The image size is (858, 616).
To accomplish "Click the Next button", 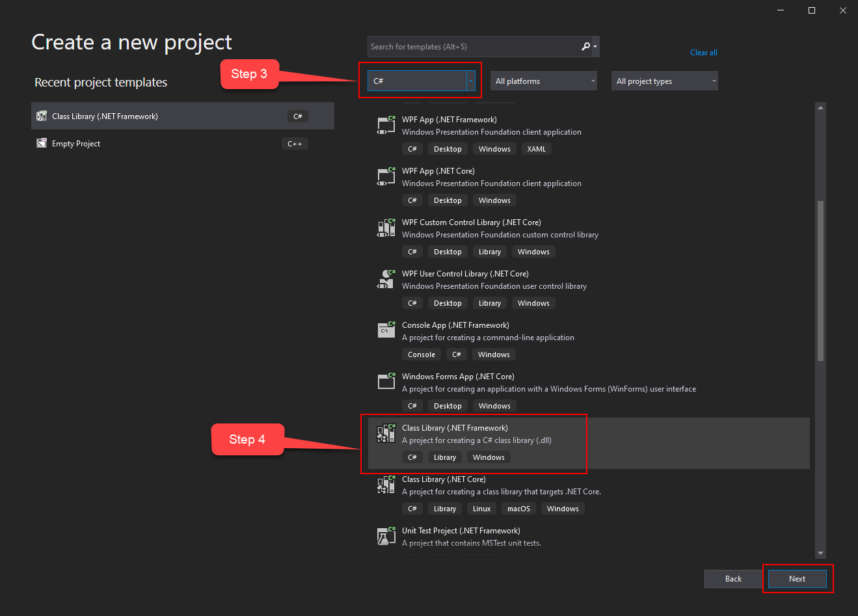I will (798, 579).
